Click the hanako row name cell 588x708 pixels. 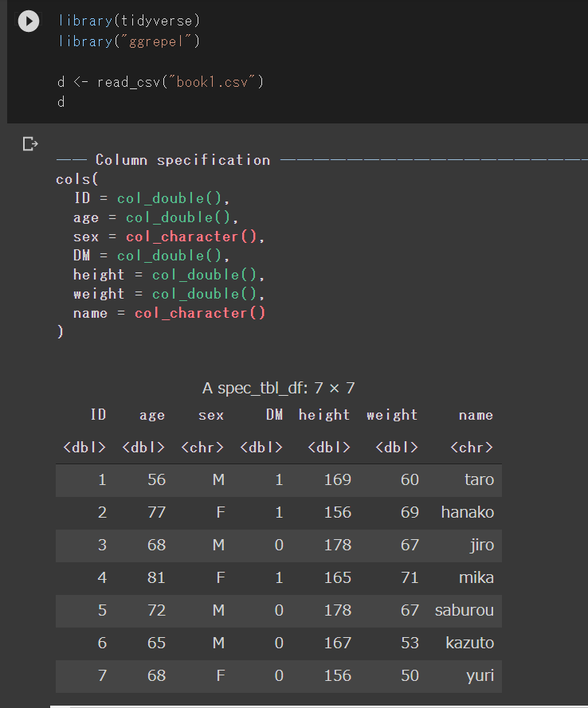click(x=468, y=512)
